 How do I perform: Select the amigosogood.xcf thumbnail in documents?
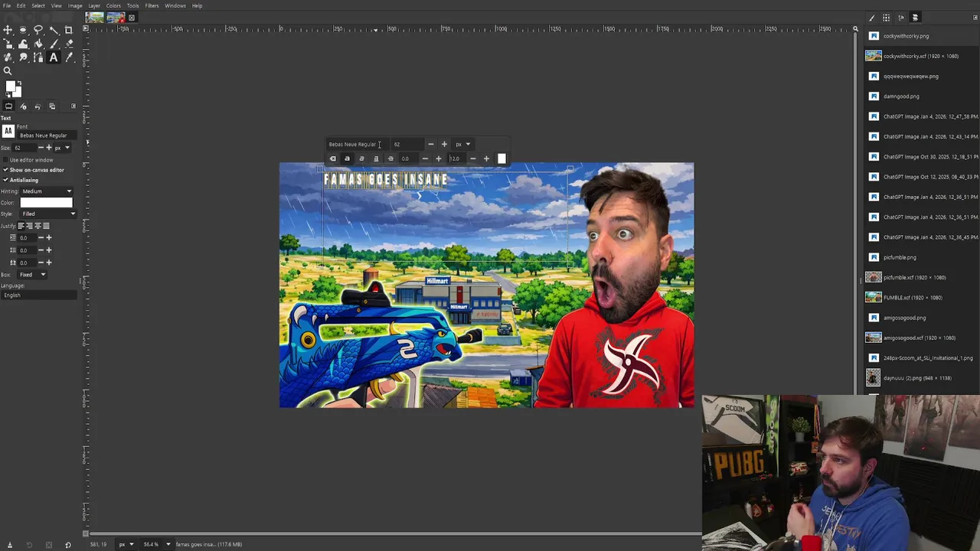tap(873, 337)
